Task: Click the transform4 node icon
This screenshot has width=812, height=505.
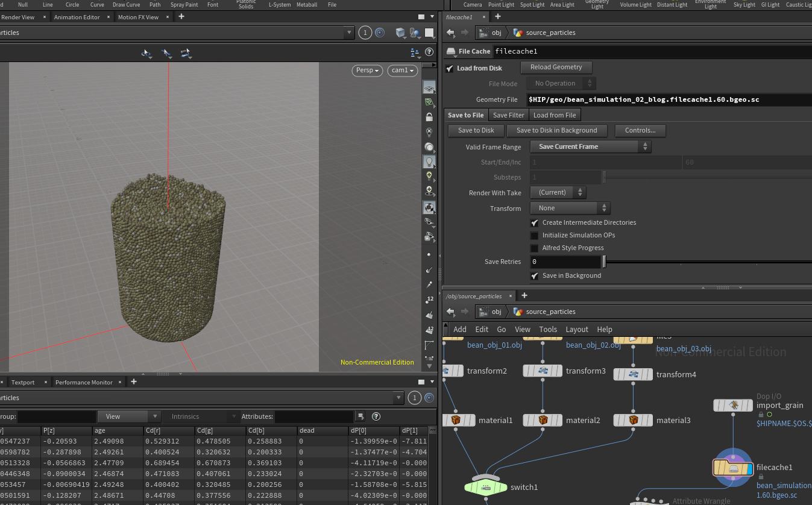Action: (x=633, y=374)
